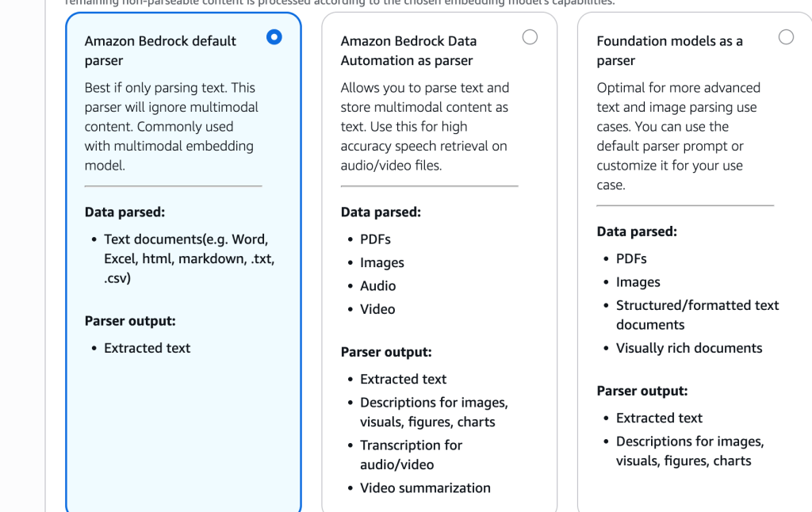Screen dimensions: 812x512
Task: Click 'Images' under Data Automation Data parsed
Action: click(382, 262)
